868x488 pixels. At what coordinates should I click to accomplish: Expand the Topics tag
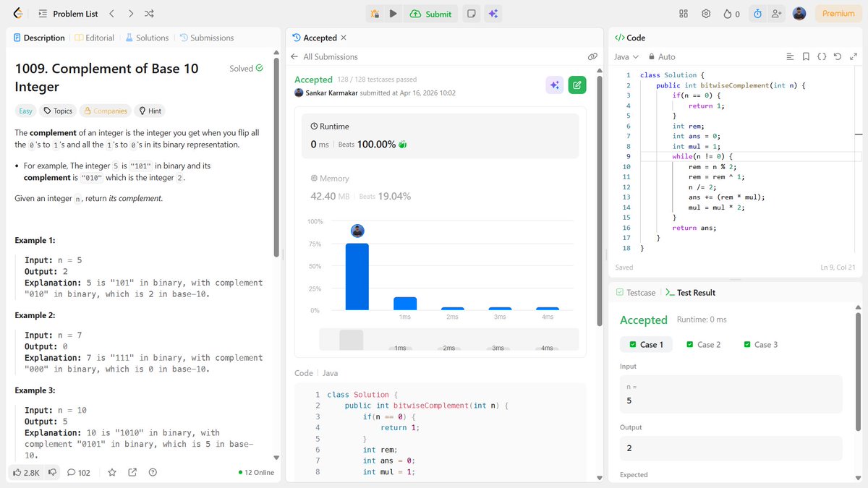[58, 111]
